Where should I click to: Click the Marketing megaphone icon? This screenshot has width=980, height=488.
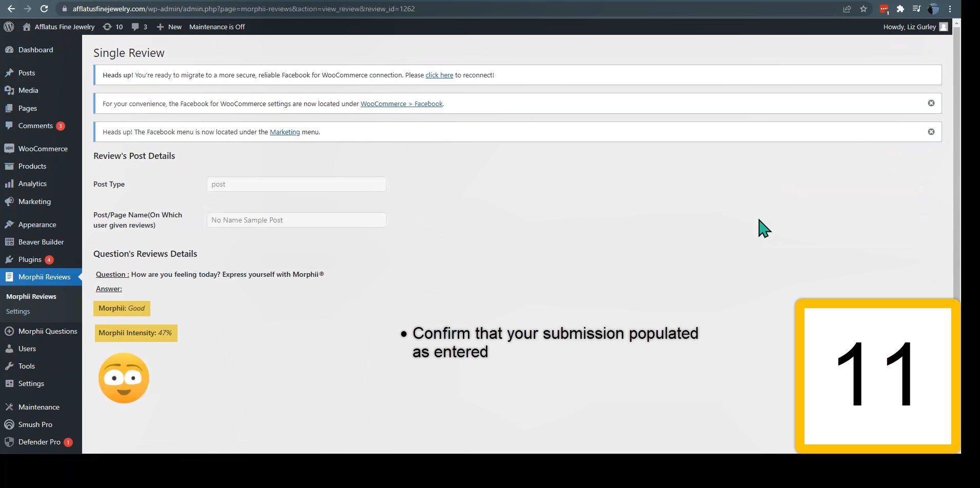(x=9, y=201)
